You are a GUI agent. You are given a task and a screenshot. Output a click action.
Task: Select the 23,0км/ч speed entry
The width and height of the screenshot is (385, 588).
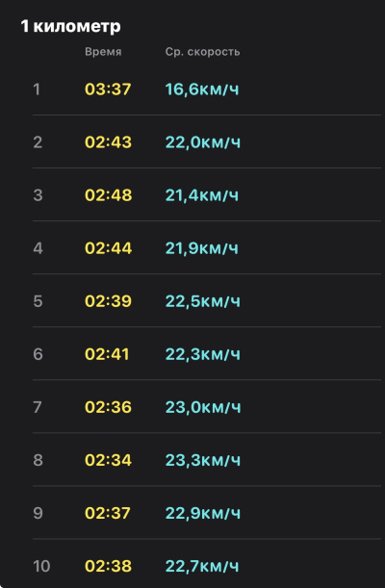[x=203, y=407]
